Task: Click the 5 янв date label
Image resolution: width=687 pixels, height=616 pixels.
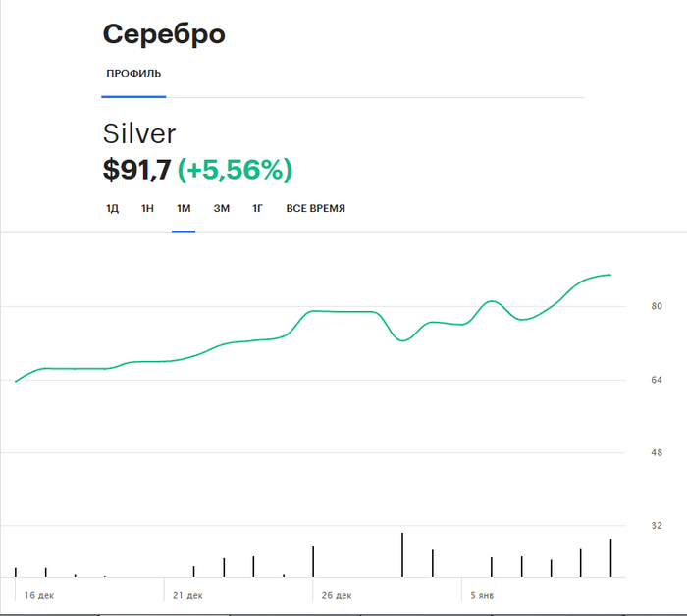Action: click(482, 595)
